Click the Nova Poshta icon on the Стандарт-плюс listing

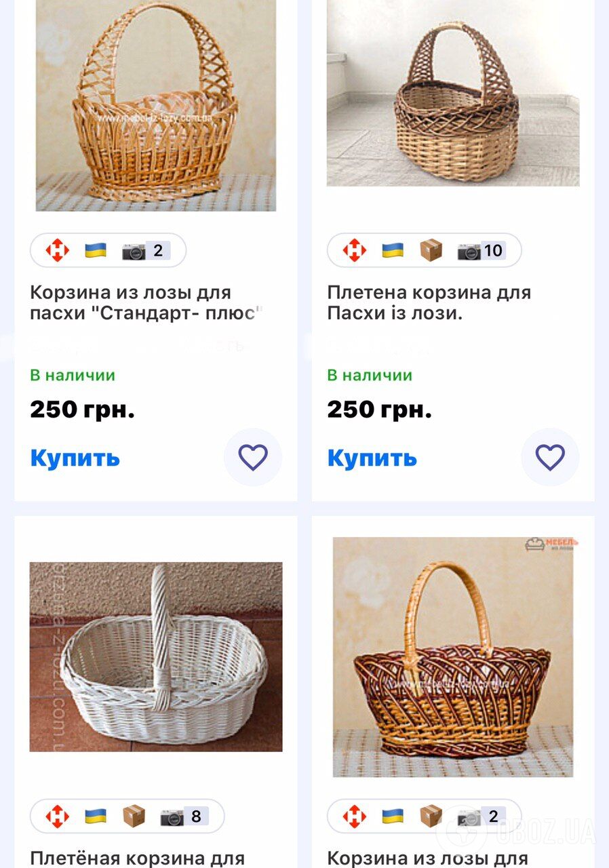(58, 250)
